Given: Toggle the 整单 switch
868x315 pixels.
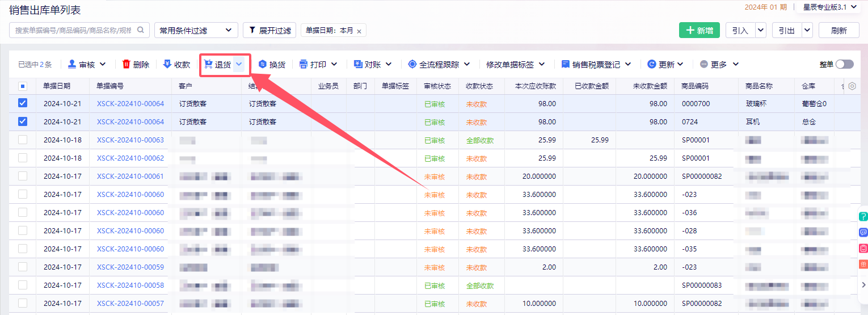Looking at the screenshot, I should click(x=844, y=64).
